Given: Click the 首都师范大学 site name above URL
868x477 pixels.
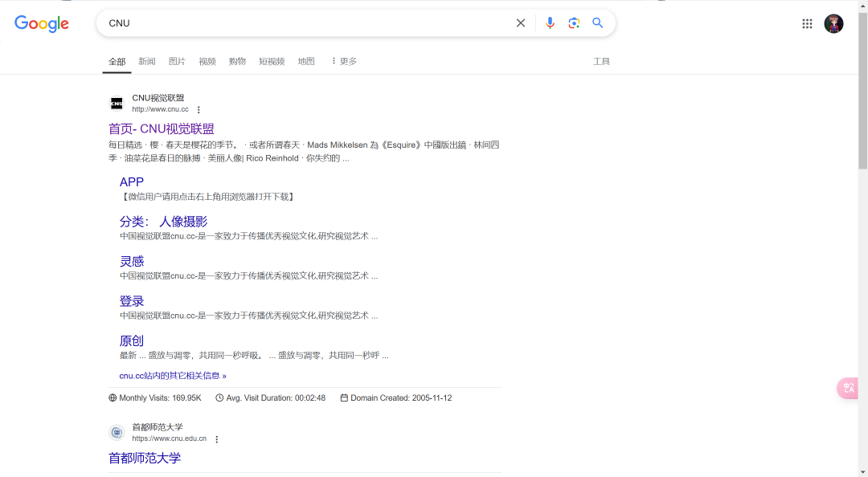Looking at the screenshot, I should 158,427.
